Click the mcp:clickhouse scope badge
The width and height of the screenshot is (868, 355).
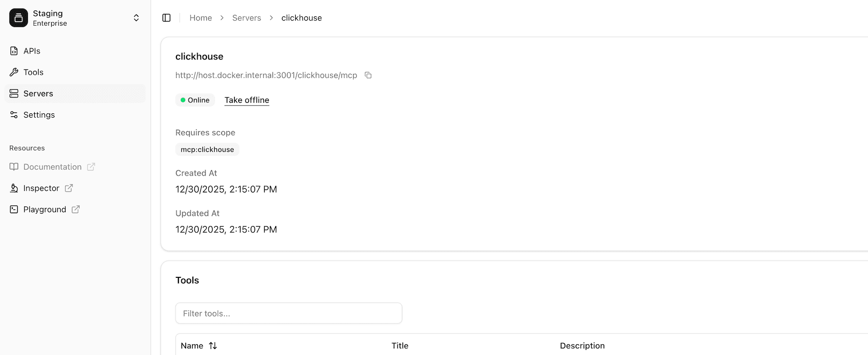pos(207,150)
